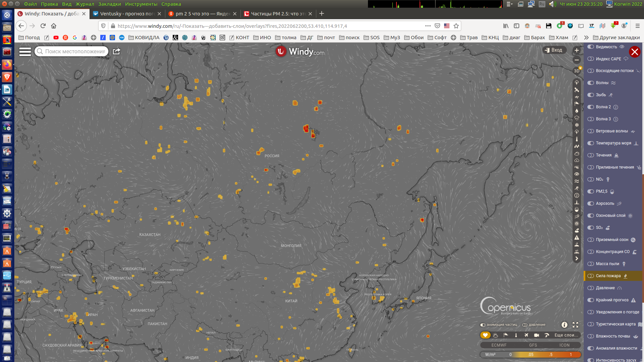
Task: Open Firefox library icon
Action: point(506,26)
